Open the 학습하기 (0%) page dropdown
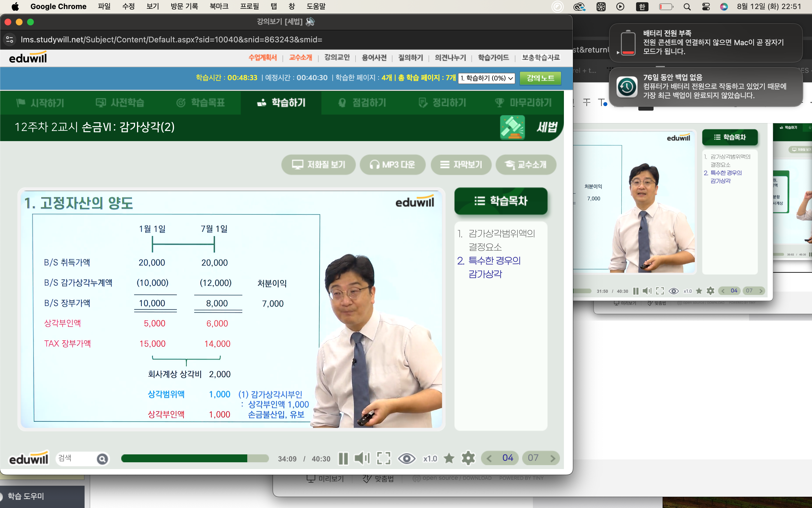The image size is (812, 508). [487, 78]
